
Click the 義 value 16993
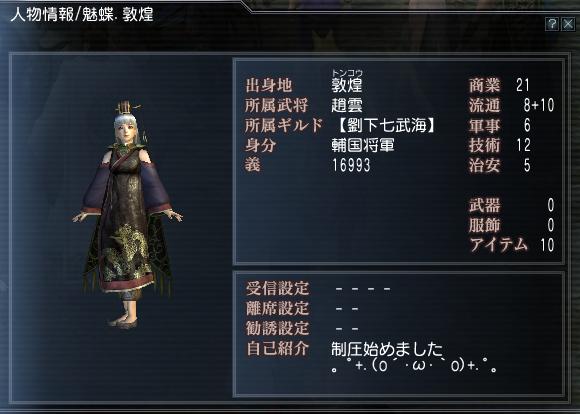(x=351, y=165)
